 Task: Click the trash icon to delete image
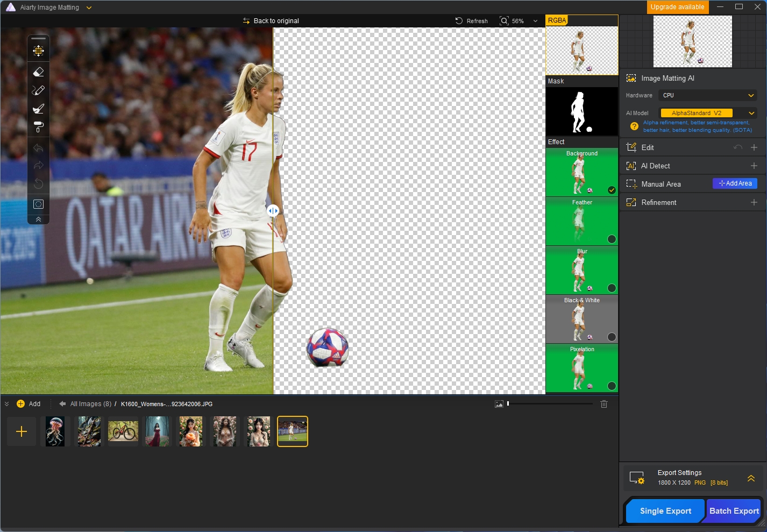[603, 404]
